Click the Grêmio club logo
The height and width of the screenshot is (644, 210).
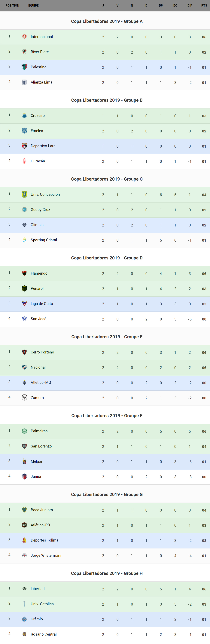pos(24,619)
